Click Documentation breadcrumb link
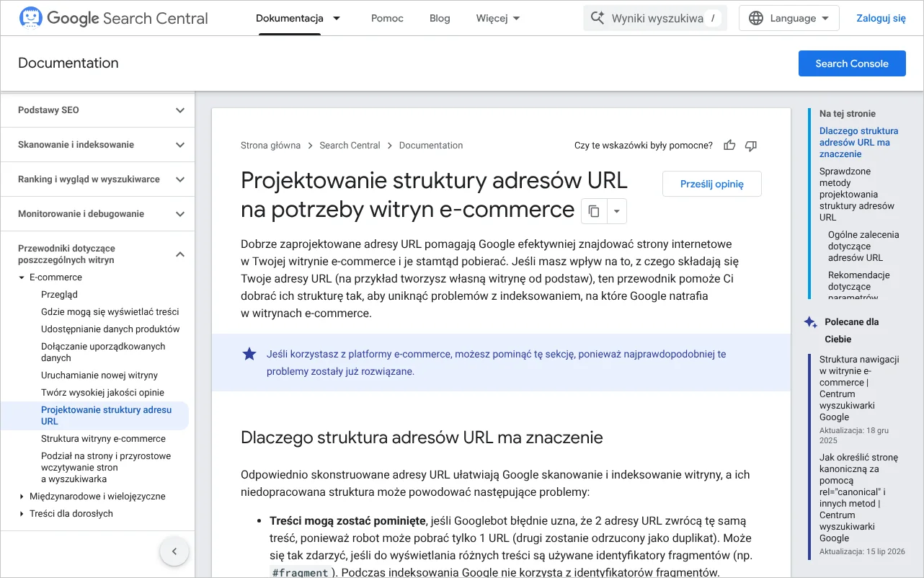Image resolution: width=924 pixels, height=578 pixels. (431, 146)
